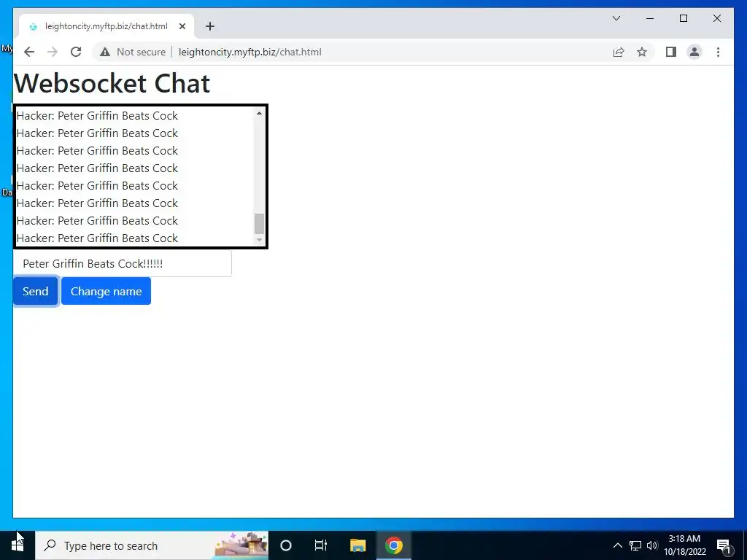Expand the tab search chevron
Viewport: 747px width, 560px height.
pos(616,18)
